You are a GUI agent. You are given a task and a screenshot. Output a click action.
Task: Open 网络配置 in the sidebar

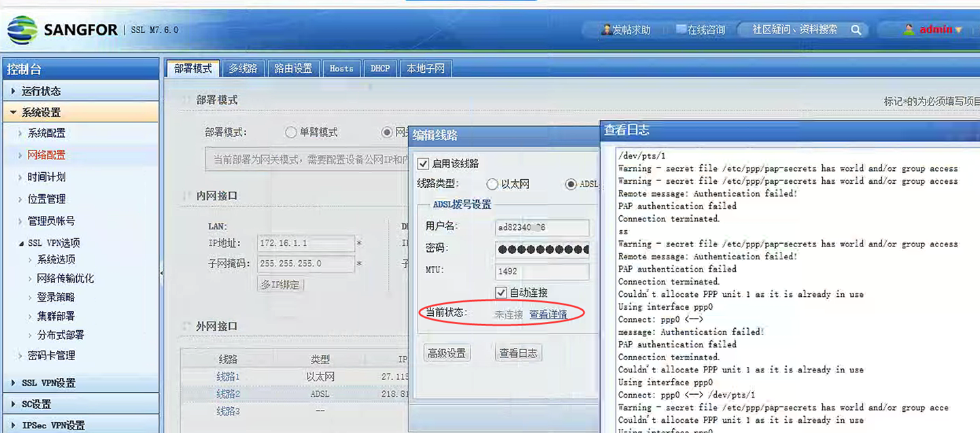click(x=46, y=155)
